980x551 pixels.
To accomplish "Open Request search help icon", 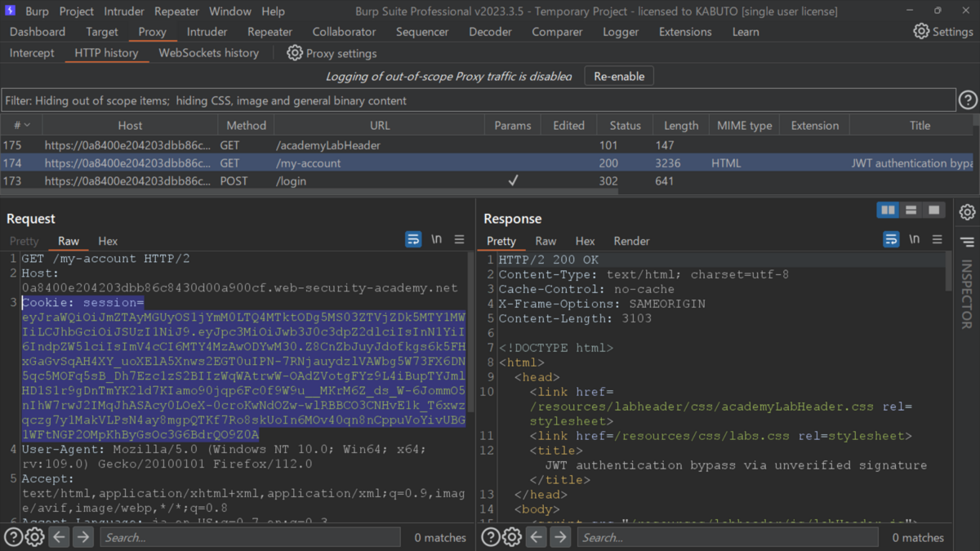I will (x=13, y=537).
